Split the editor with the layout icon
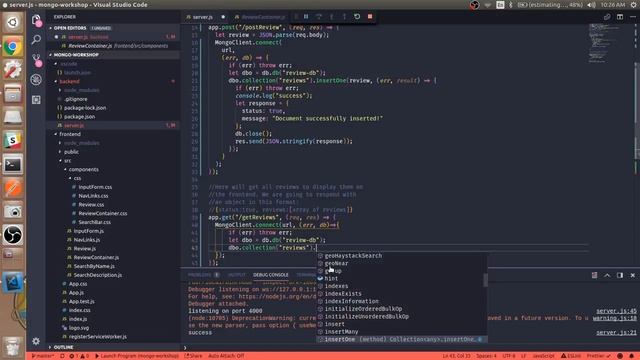This screenshot has height=360, width=640. pos(620,17)
